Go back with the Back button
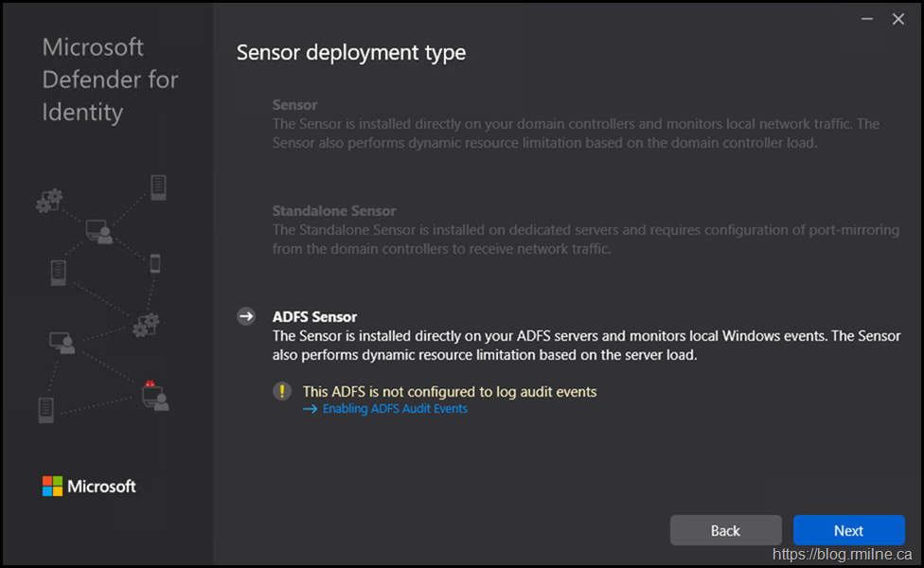 click(x=725, y=530)
